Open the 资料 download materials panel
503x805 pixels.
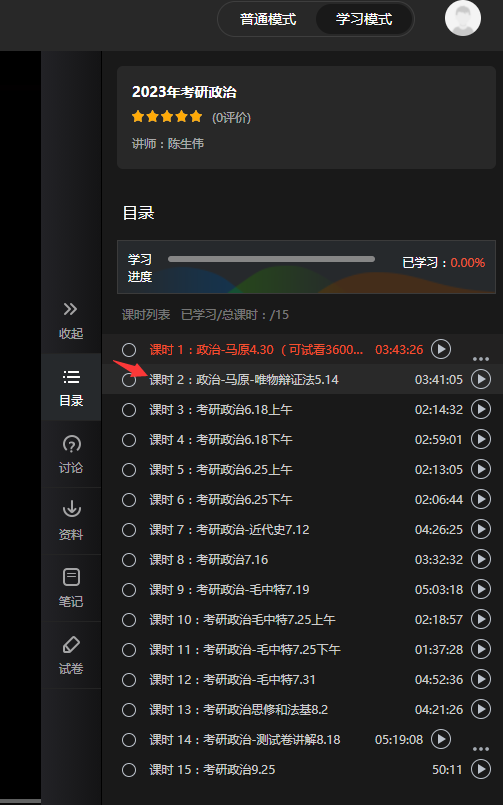click(71, 521)
